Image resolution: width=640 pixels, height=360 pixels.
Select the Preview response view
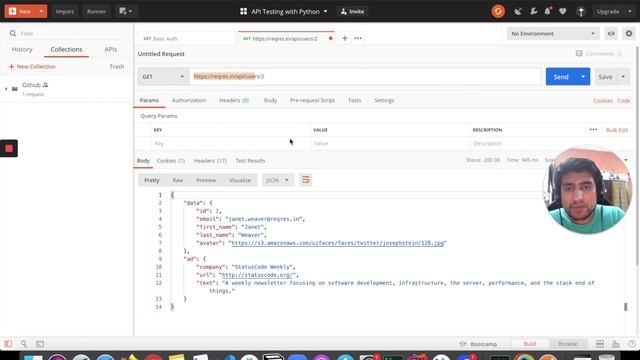pos(206,180)
